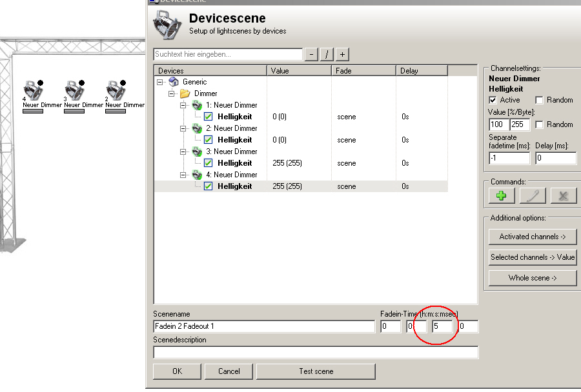Collapse the 3: Neuer Dimmer node
Screen dimensions: 581x392
click(x=183, y=152)
